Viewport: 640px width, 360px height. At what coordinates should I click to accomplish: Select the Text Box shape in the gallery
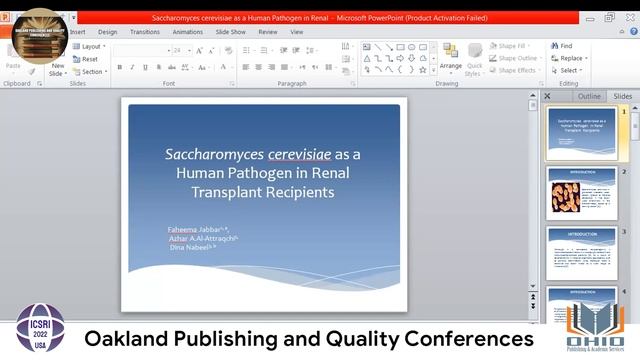367,47
